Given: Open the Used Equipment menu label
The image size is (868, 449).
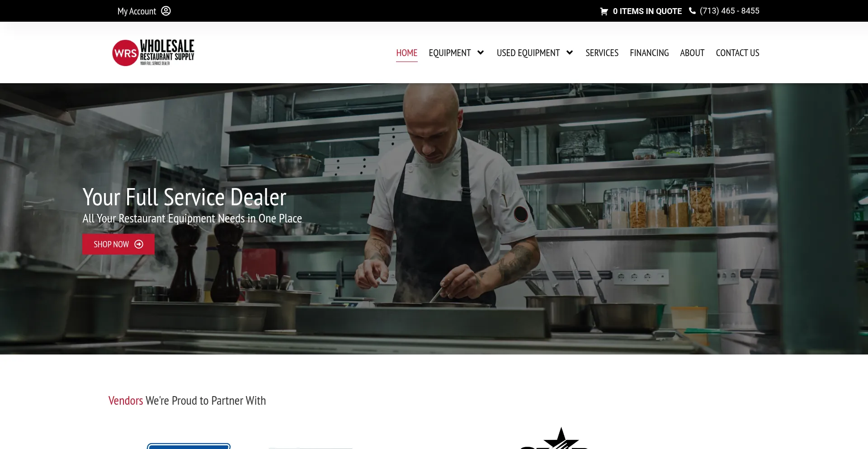Looking at the screenshot, I should point(528,53).
